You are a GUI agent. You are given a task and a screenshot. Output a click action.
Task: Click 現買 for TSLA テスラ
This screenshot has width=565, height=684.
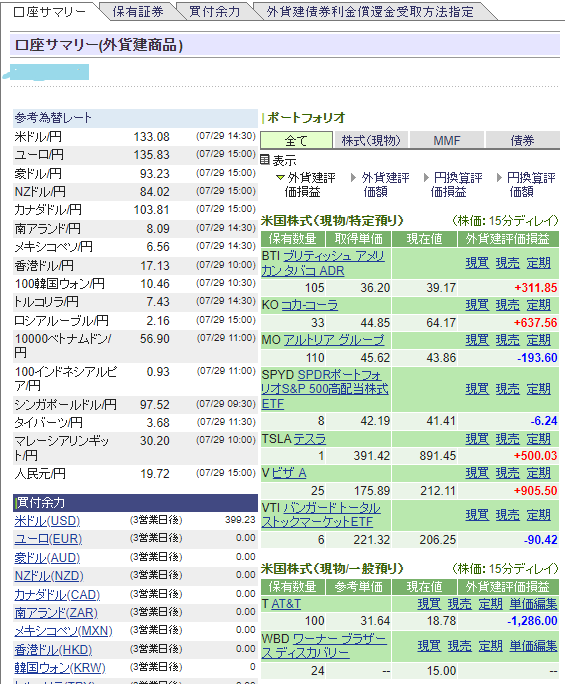477,438
